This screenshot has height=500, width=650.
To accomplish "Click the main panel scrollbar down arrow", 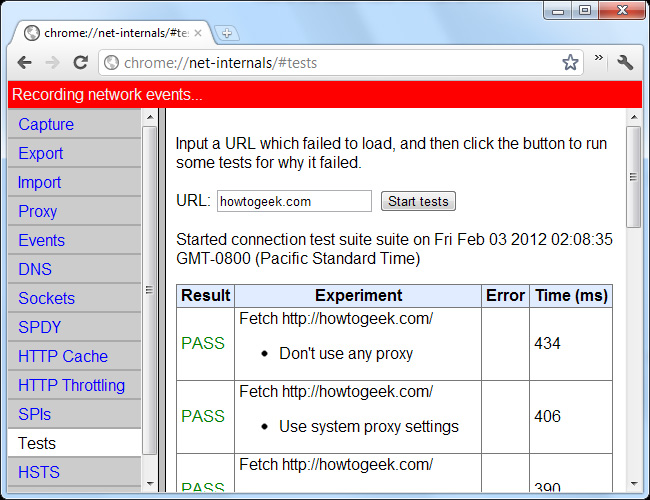I will 634,483.
